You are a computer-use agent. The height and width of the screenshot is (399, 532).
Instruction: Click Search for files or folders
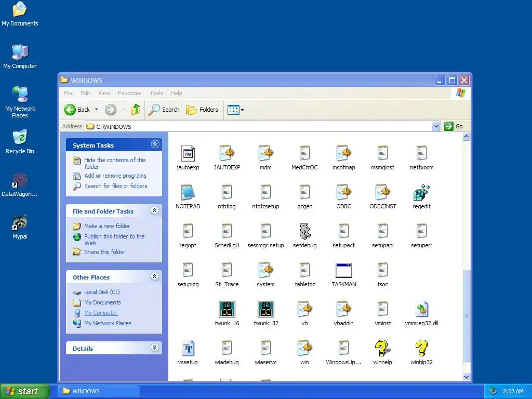pyautogui.click(x=116, y=186)
